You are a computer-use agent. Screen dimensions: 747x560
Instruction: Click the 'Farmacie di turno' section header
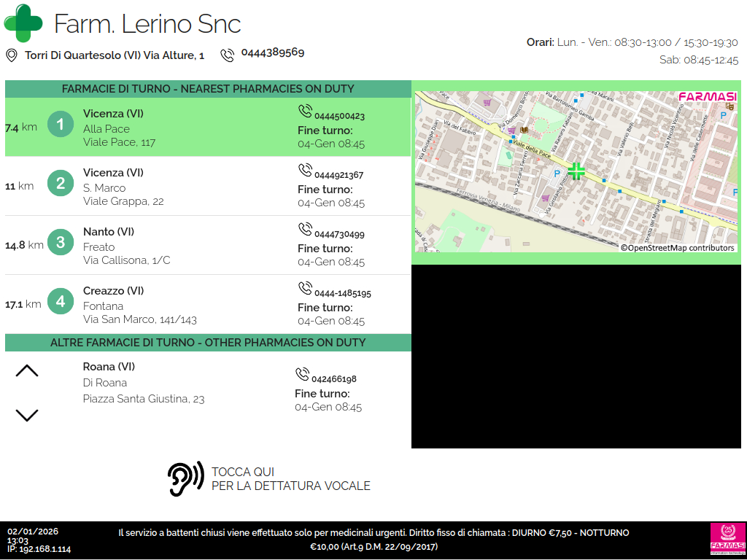tap(208, 89)
